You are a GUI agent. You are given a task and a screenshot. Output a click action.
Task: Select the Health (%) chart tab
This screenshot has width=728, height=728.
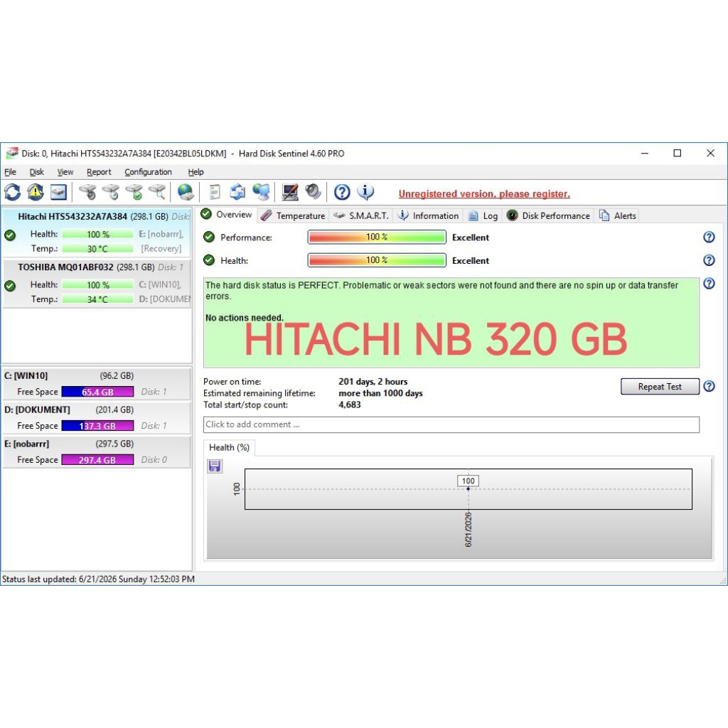click(x=229, y=448)
